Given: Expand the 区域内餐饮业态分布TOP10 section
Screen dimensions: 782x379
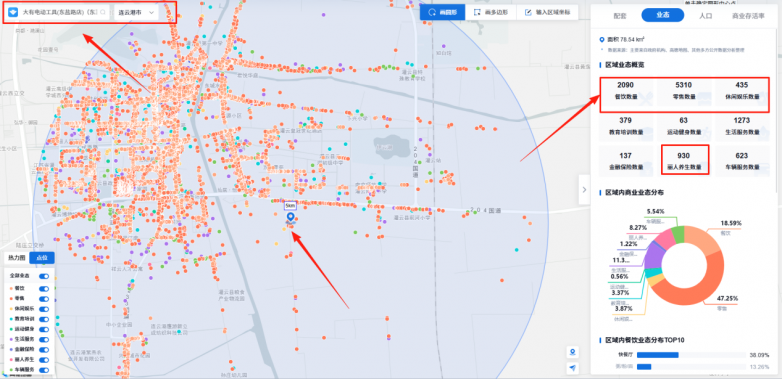Looking at the screenshot, I should (x=644, y=340).
